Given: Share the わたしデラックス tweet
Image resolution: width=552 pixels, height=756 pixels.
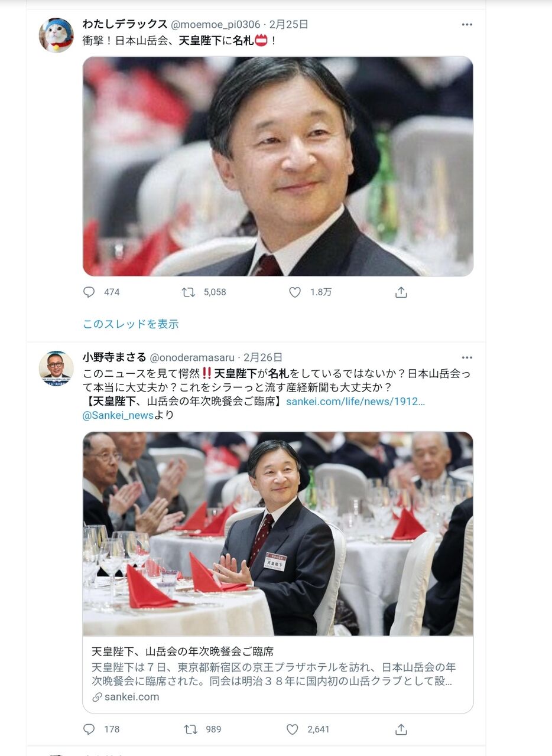Looking at the screenshot, I should 401,292.
